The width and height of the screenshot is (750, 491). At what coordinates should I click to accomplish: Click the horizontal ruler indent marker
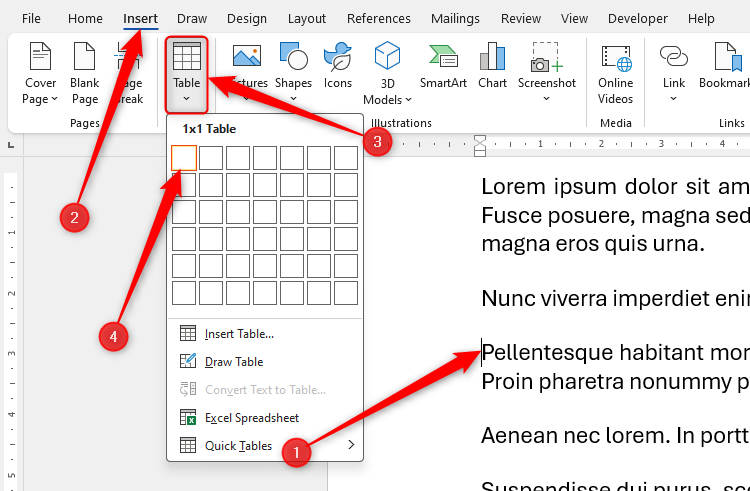click(x=480, y=143)
